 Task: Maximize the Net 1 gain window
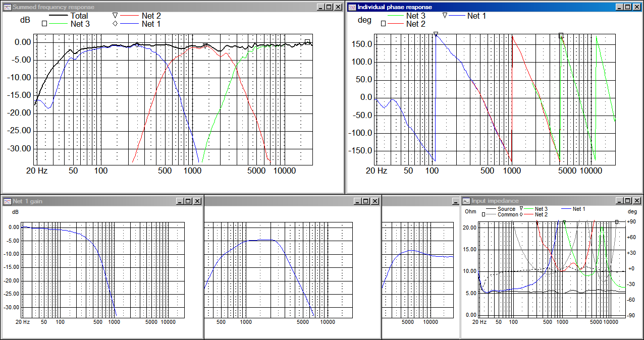(188, 201)
